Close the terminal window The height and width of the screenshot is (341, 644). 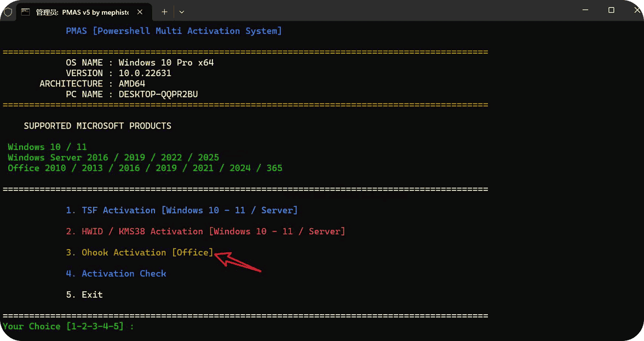(x=636, y=10)
